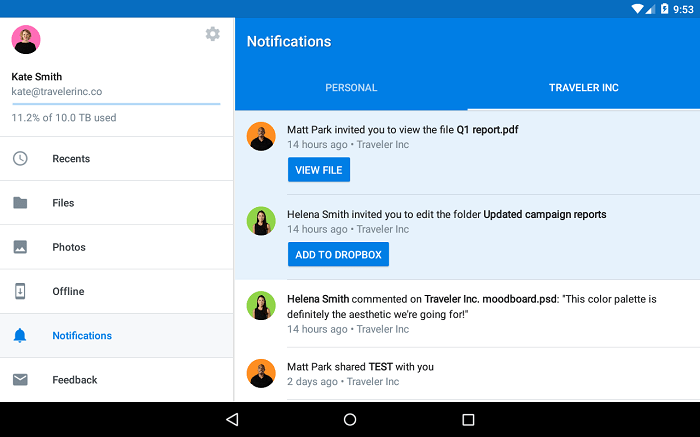Open settings with the gear icon
This screenshot has width=700, height=437.
coord(212,34)
